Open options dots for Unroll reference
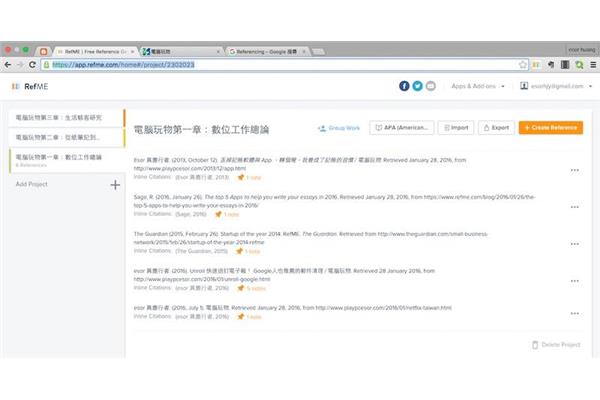This screenshot has width=600, height=400. tap(574, 281)
